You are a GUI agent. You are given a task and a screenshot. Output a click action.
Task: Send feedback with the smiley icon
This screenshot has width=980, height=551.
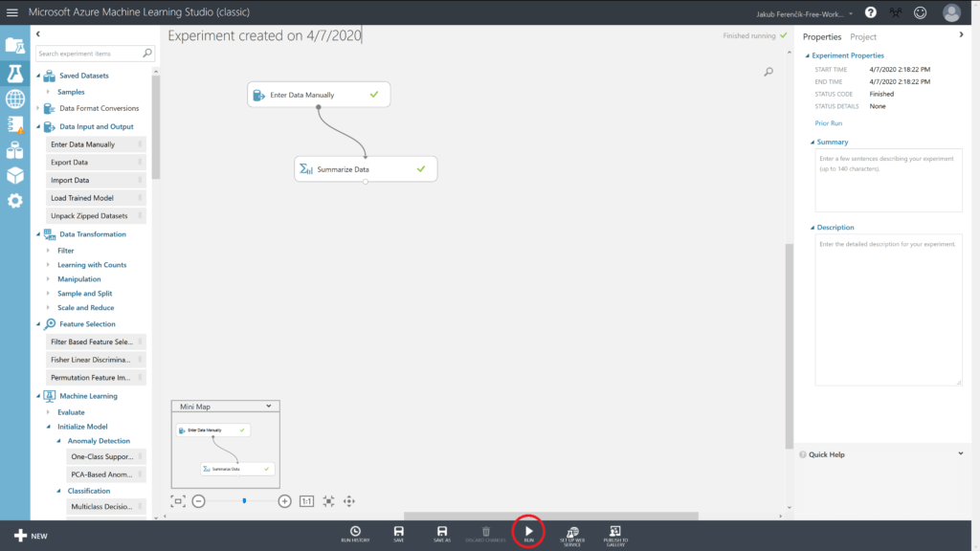pos(920,12)
